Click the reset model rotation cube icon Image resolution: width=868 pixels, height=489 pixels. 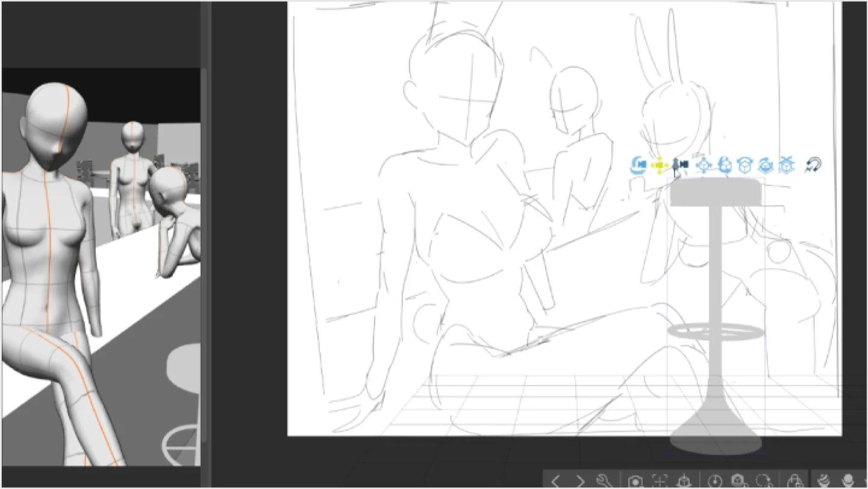click(x=738, y=481)
